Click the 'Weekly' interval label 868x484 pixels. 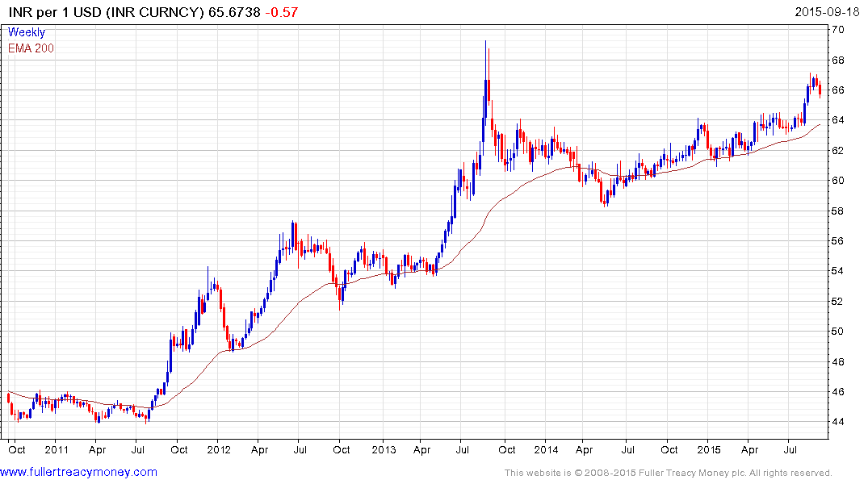26,32
